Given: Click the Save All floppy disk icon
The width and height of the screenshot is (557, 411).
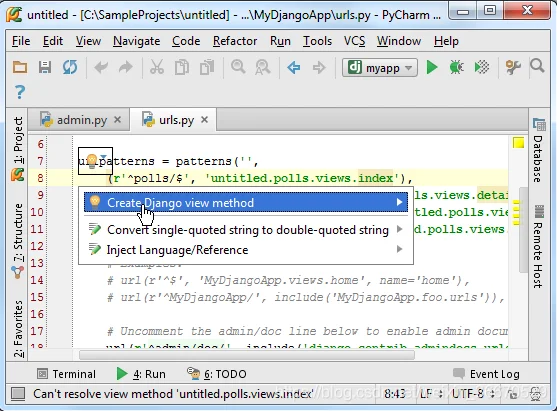Looking at the screenshot, I should 45,67.
